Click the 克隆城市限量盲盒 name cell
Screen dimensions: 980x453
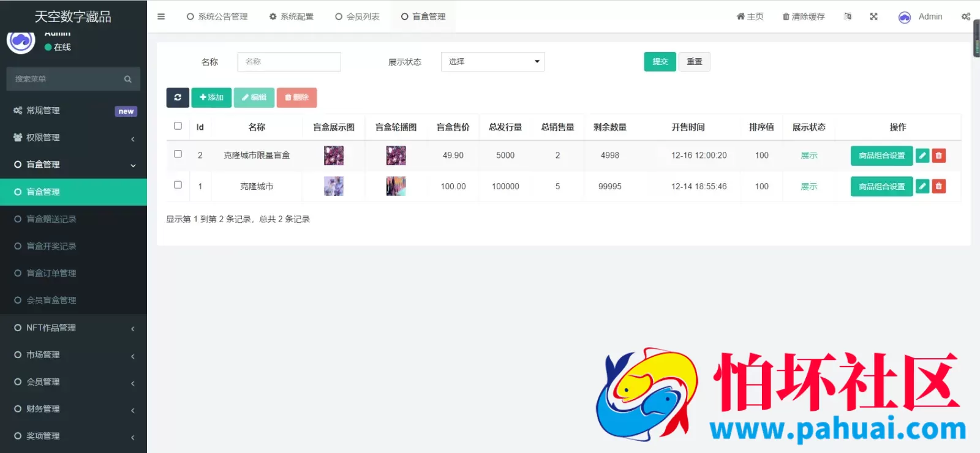(x=257, y=155)
